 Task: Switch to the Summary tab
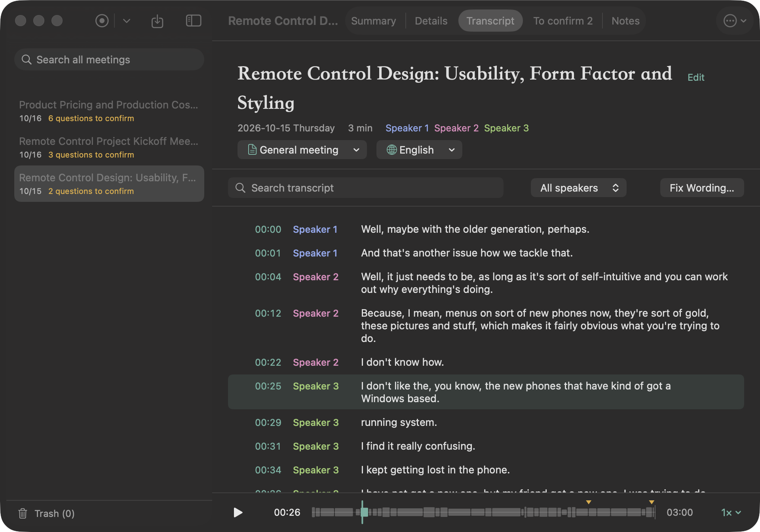(373, 21)
